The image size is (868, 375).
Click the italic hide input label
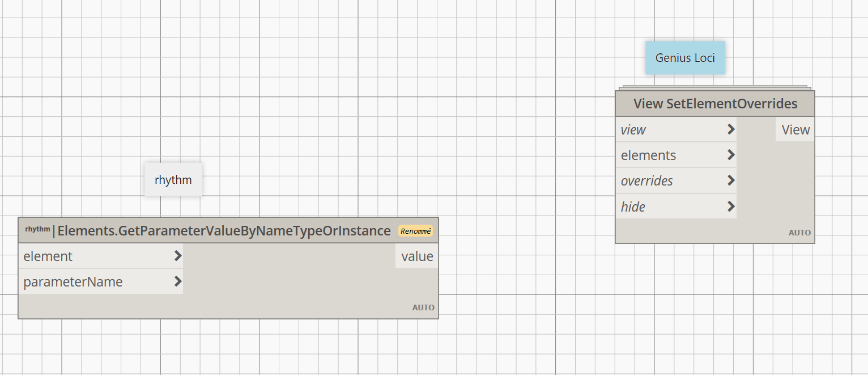point(633,207)
